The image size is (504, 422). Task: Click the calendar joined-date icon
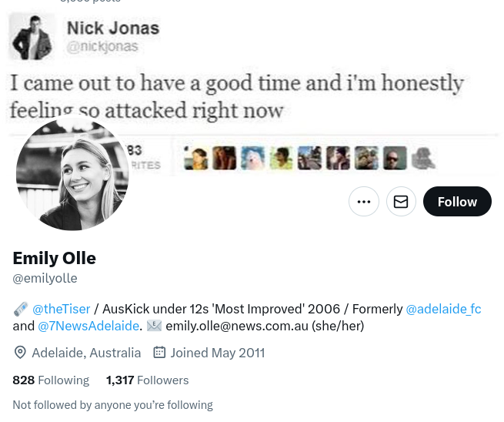[x=159, y=353]
